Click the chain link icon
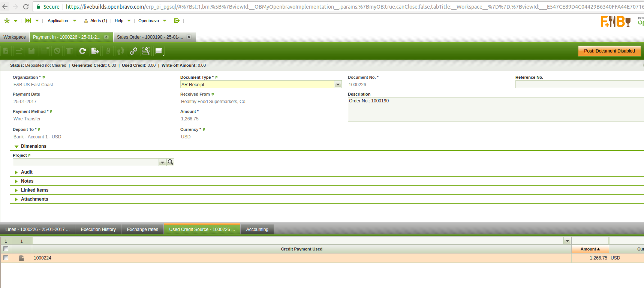The image size is (644, 288). coord(133,51)
